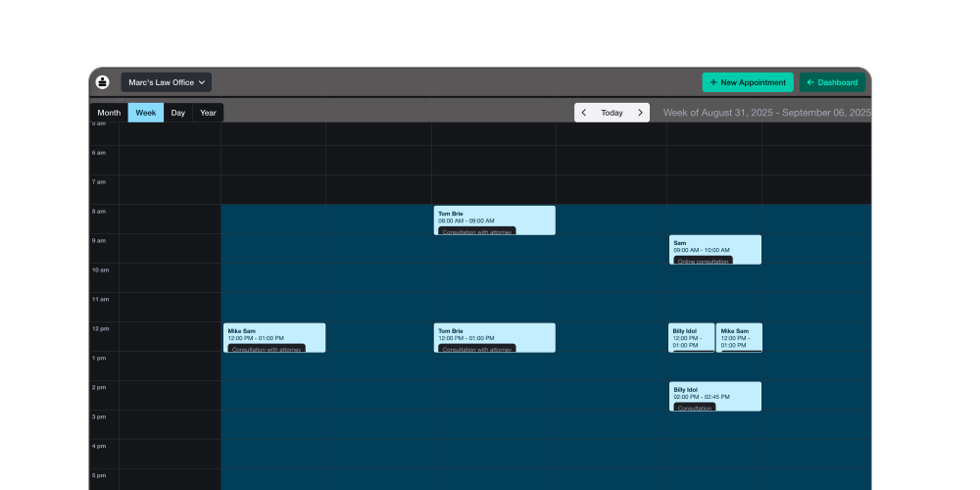
Task: Jump to Today in the calendar
Action: coord(612,113)
